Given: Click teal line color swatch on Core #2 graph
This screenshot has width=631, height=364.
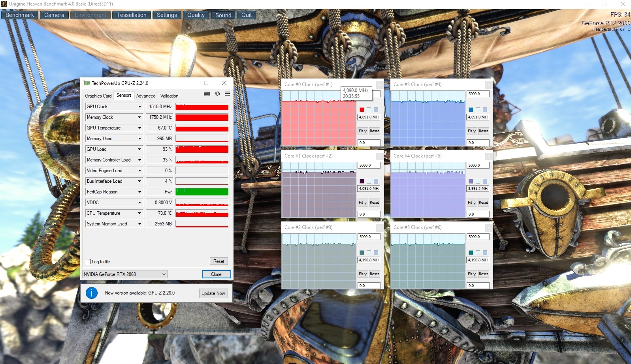Looking at the screenshot, I should pos(362,253).
